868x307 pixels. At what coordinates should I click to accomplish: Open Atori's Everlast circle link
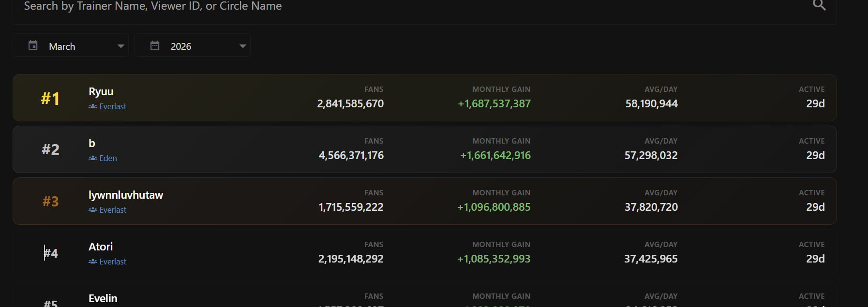[x=113, y=262]
